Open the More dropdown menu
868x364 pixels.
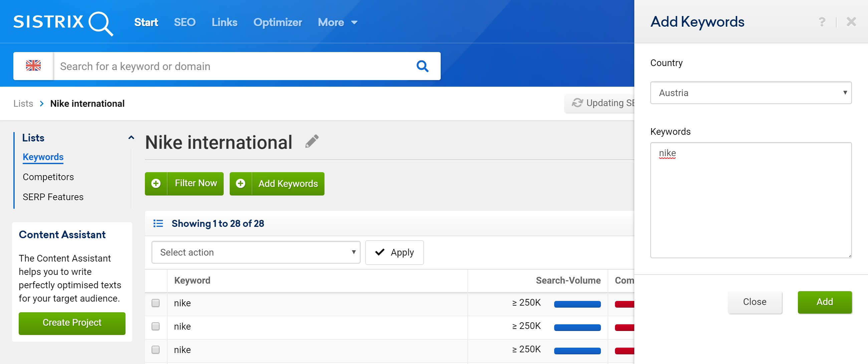[x=338, y=22]
